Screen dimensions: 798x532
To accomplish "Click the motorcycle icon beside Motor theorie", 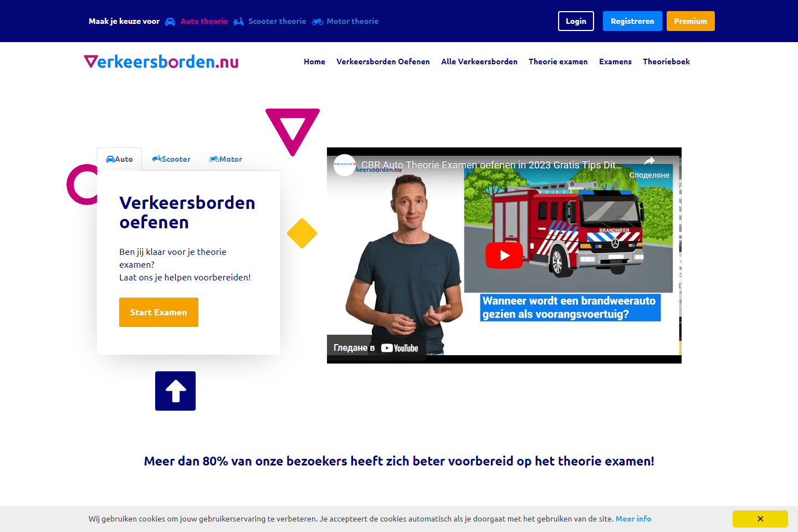I will pos(318,22).
